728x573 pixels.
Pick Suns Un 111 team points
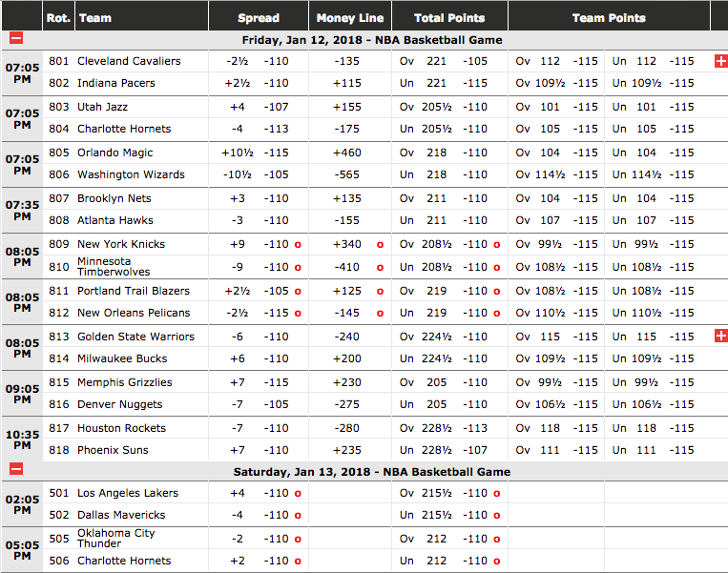pyautogui.click(x=653, y=450)
